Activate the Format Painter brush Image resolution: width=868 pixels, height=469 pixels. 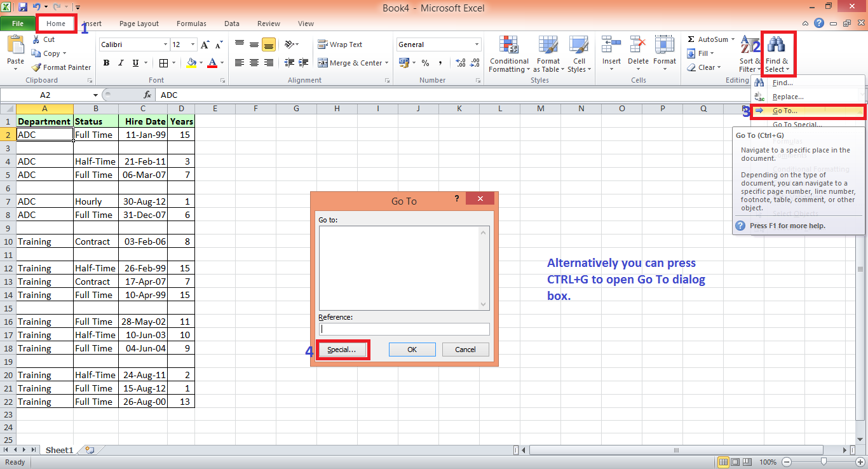[36, 67]
